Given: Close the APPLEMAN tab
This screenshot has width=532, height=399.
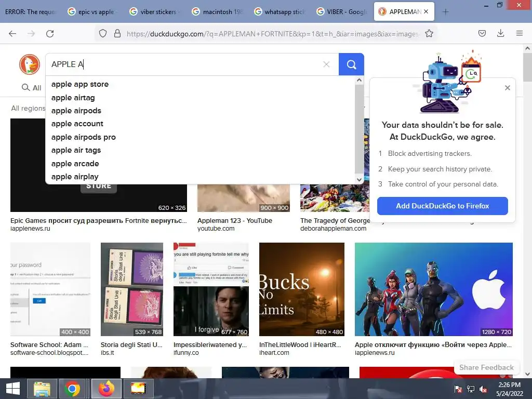Looking at the screenshot, I should click(426, 11).
